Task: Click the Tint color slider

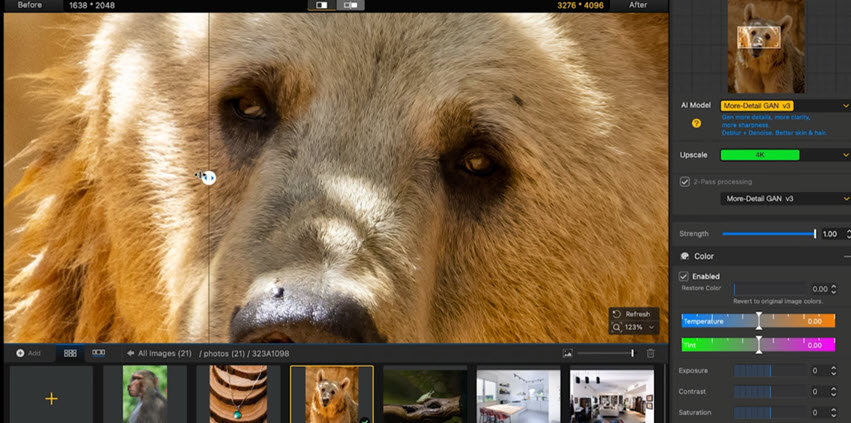Action: point(758,345)
